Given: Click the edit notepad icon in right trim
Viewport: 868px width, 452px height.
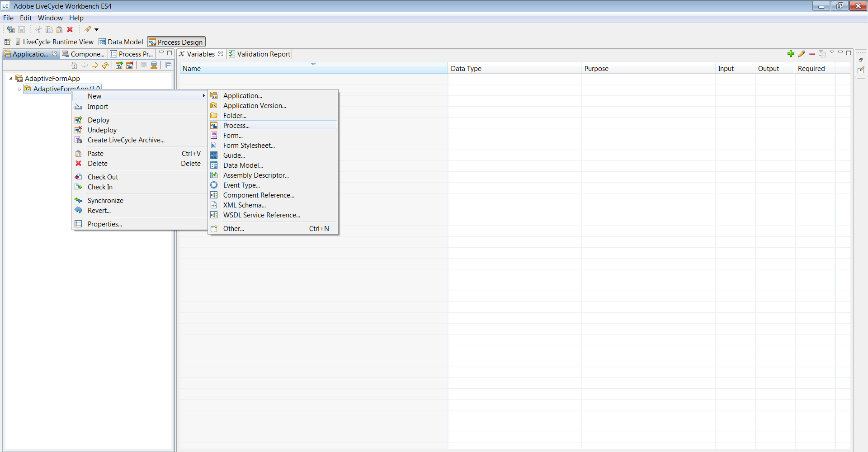Looking at the screenshot, I should [861, 70].
